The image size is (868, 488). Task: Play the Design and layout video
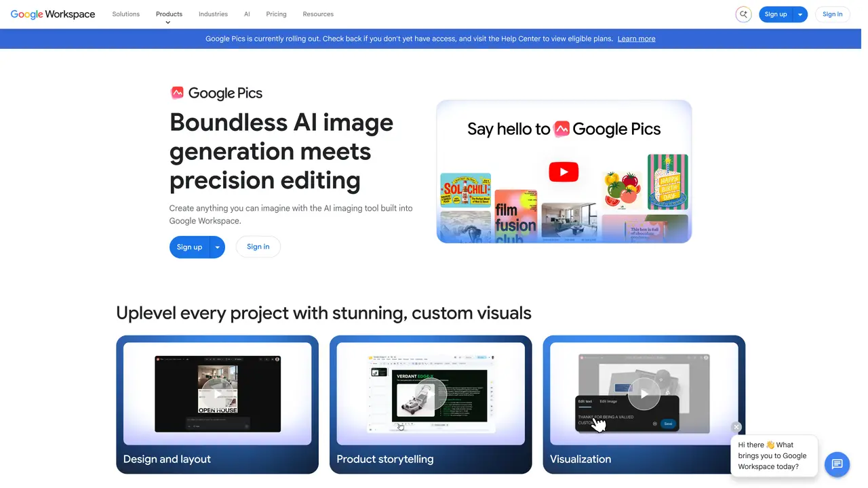pos(217,394)
